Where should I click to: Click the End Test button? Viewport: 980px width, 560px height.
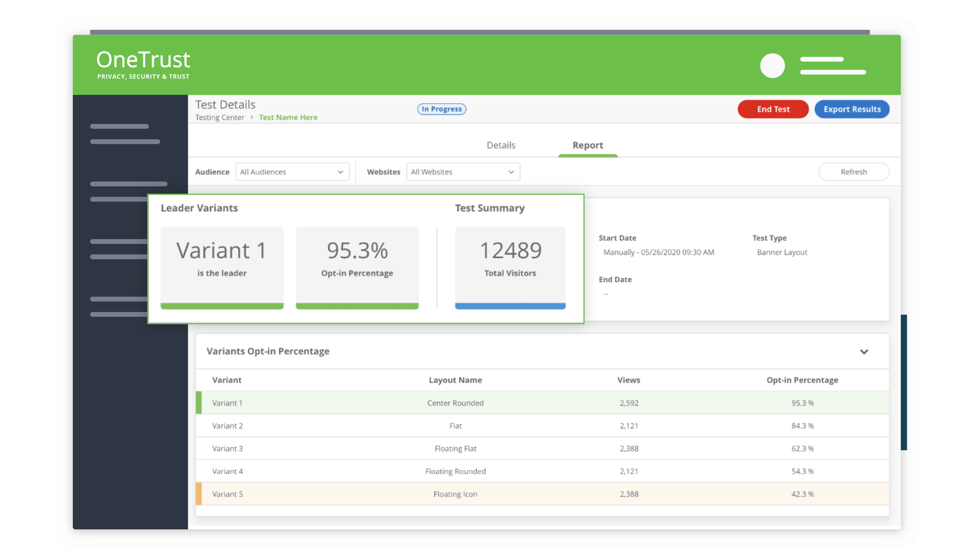click(x=773, y=109)
